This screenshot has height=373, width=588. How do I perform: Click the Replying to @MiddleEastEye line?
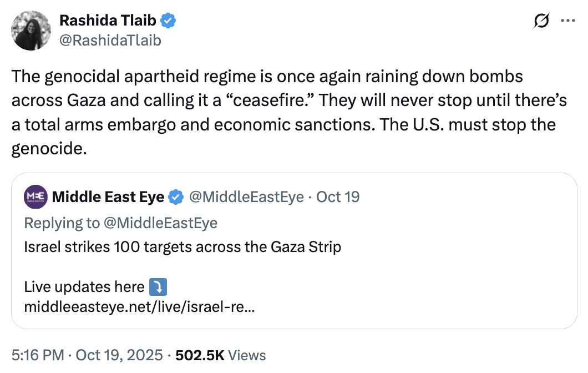click(x=121, y=223)
